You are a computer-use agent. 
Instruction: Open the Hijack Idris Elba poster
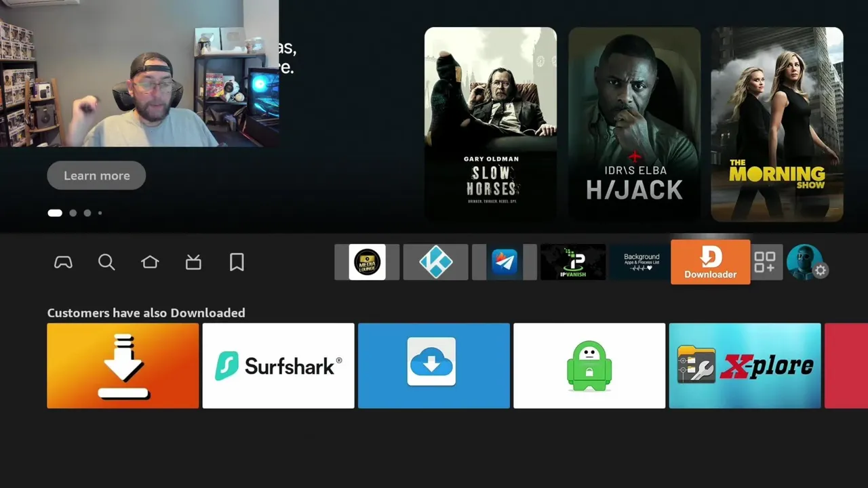(634, 124)
